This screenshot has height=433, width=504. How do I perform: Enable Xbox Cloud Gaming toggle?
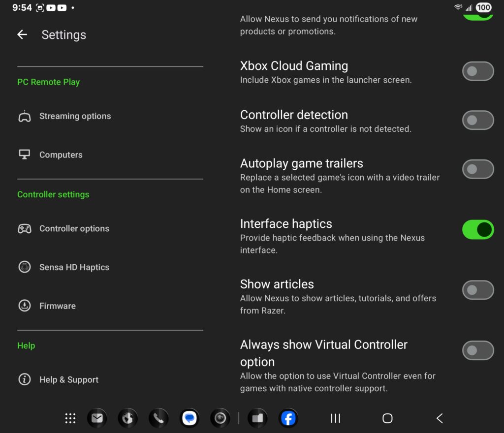[478, 71]
